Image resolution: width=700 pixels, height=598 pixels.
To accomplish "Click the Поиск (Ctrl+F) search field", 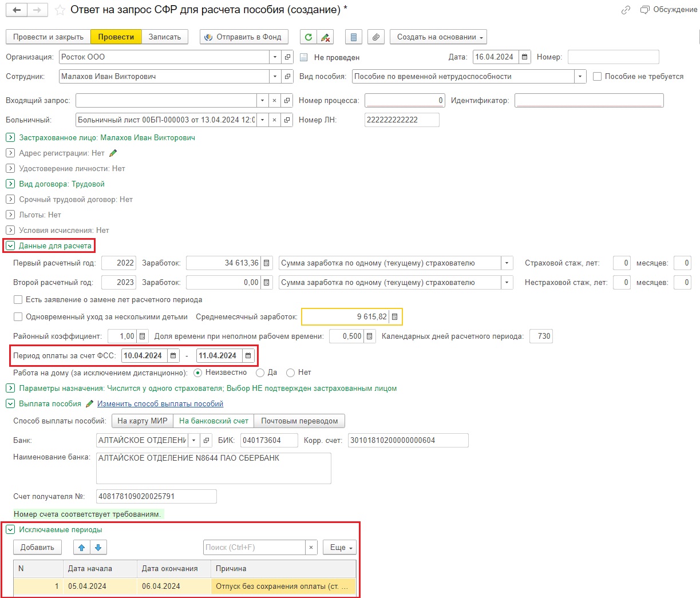I will (254, 548).
